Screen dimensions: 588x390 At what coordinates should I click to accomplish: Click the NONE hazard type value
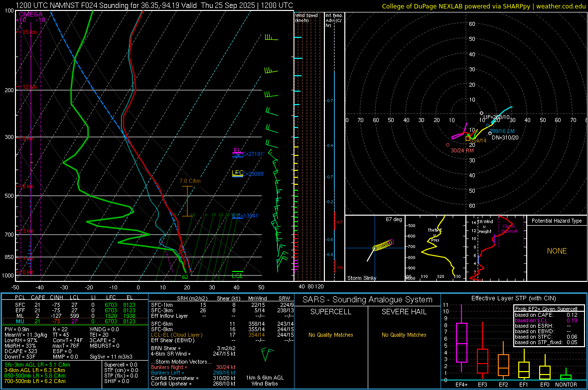point(557,251)
